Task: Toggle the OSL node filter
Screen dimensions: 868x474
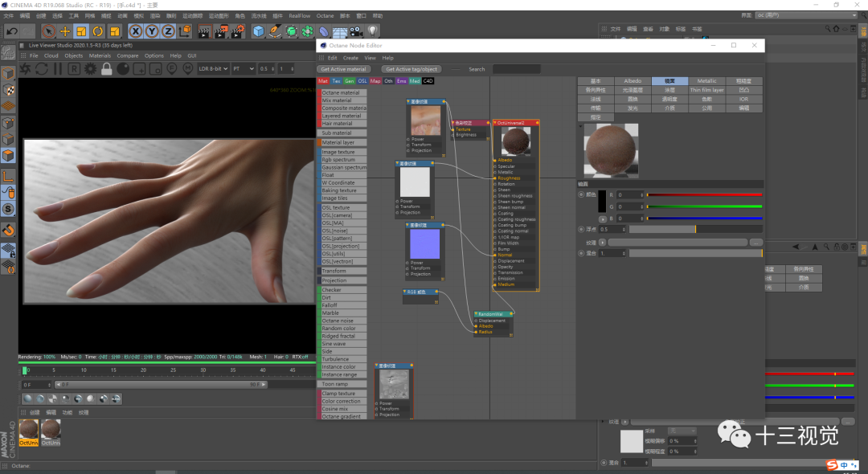Action: (362, 81)
